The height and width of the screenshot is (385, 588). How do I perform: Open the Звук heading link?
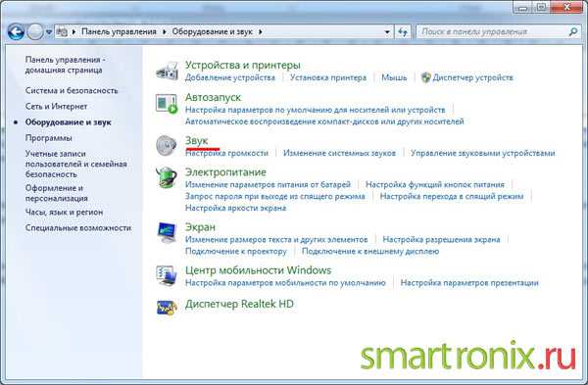[x=197, y=141]
